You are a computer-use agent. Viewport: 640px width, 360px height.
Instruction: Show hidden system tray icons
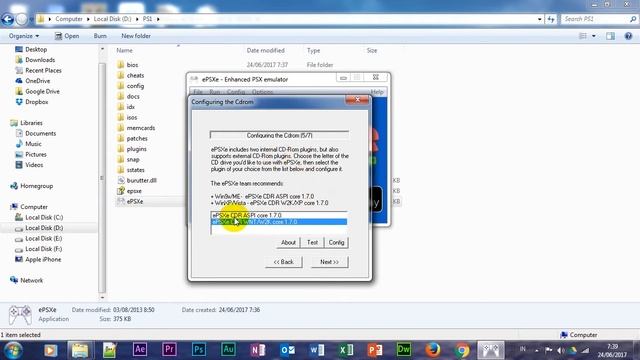tap(537, 350)
